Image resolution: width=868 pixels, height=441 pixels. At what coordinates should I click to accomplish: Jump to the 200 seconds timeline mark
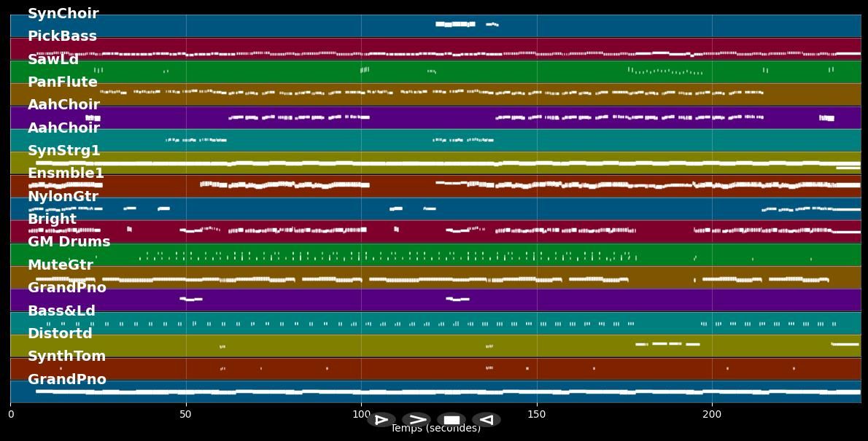click(x=712, y=414)
